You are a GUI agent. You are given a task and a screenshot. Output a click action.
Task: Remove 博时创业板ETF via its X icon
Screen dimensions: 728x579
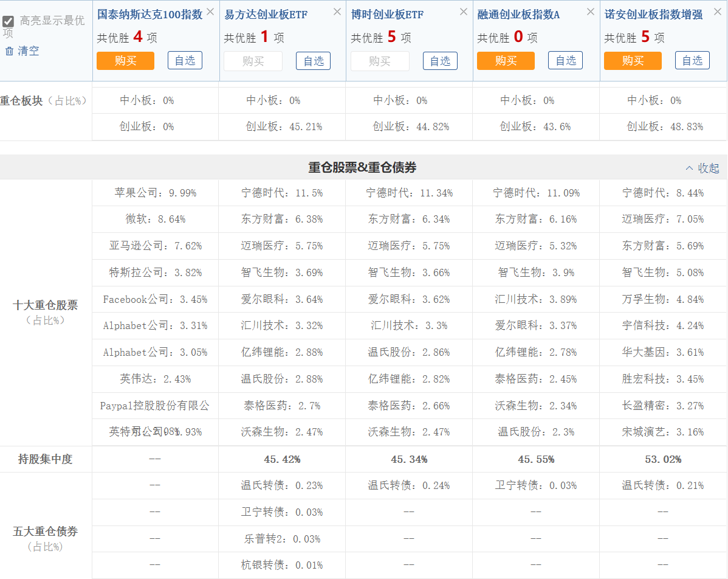[x=464, y=11]
